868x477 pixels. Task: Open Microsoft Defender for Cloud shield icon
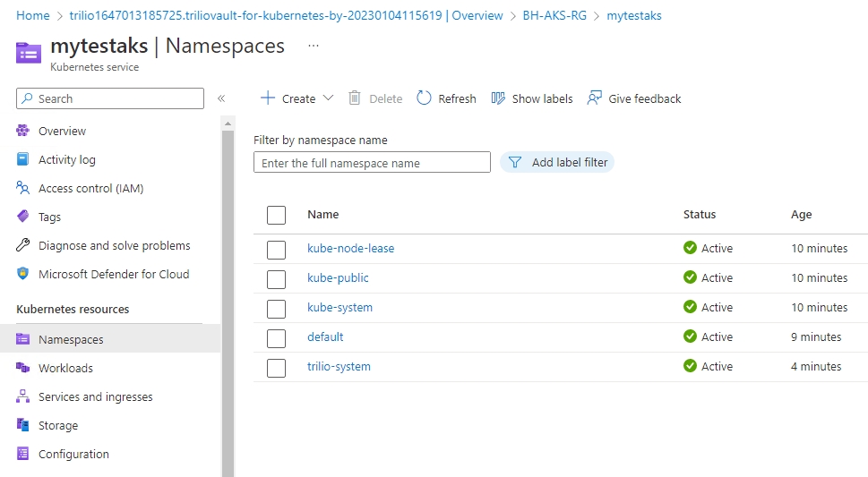[x=23, y=274]
